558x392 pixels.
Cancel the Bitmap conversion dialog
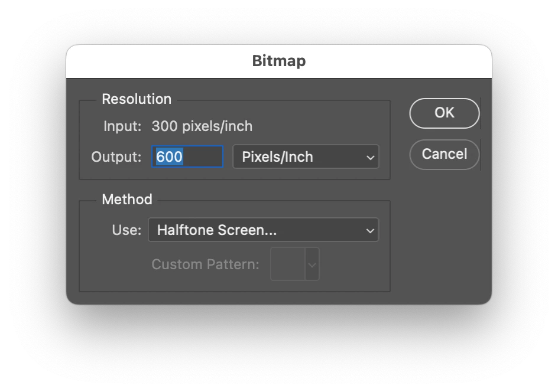point(444,154)
